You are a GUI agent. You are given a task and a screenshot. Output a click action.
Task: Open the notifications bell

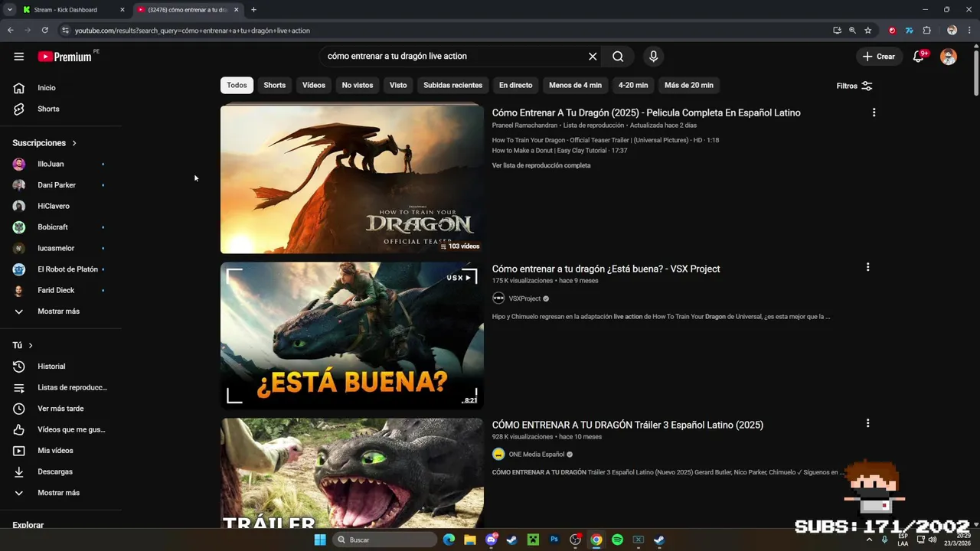pos(919,57)
